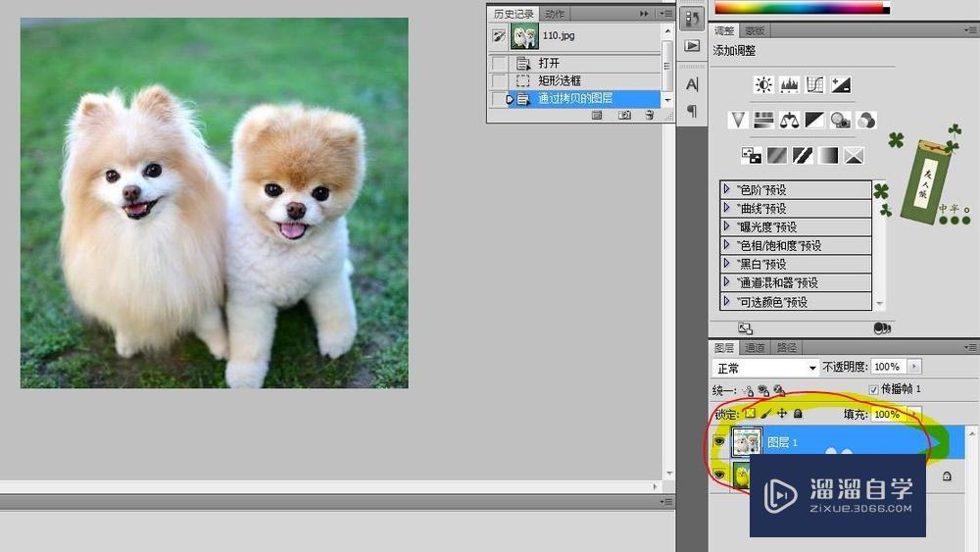Expand the "黑白"预设 list

coord(726,263)
